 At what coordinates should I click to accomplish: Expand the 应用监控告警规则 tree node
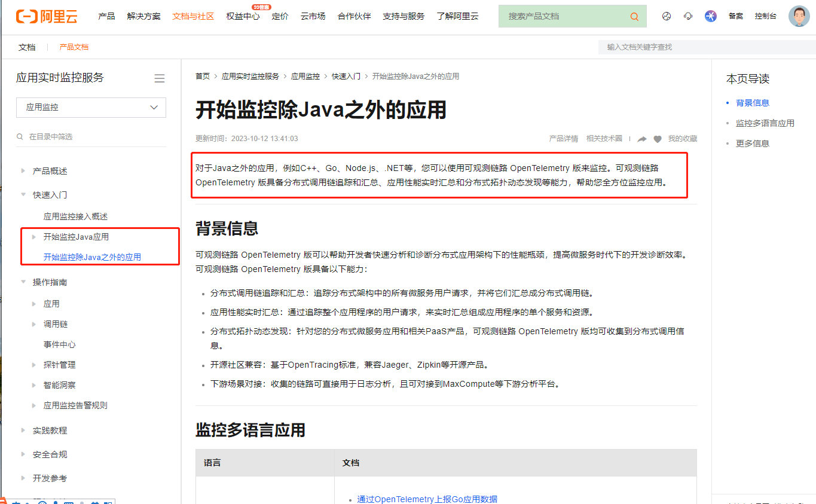(34, 406)
